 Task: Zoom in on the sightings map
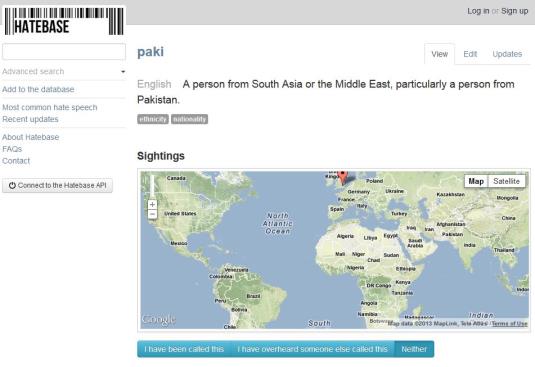tap(153, 204)
